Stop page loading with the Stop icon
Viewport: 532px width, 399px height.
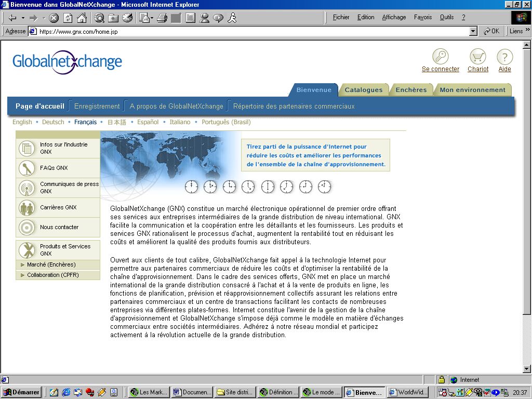click(x=54, y=18)
